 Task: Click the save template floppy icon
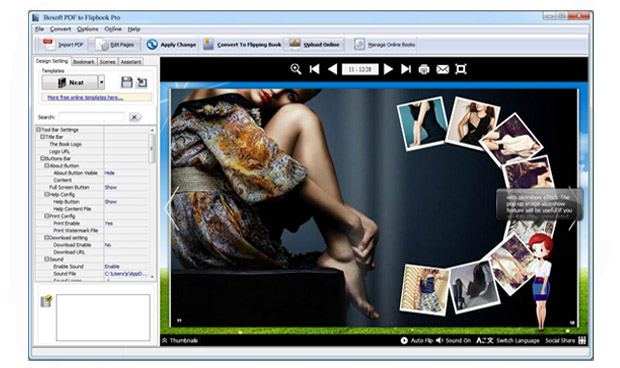[127, 82]
